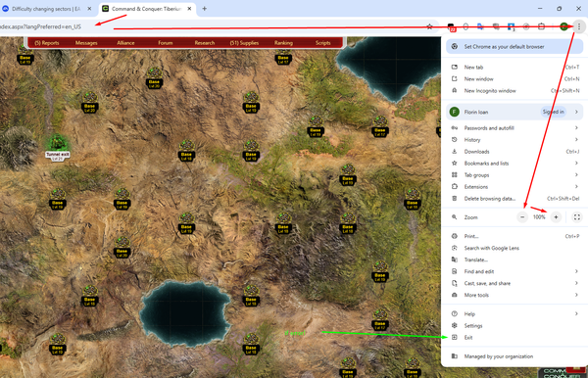Toggle fullscreen mode icon next to zoom
Image resolution: width=588 pixels, height=378 pixels.
tap(577, 217)
